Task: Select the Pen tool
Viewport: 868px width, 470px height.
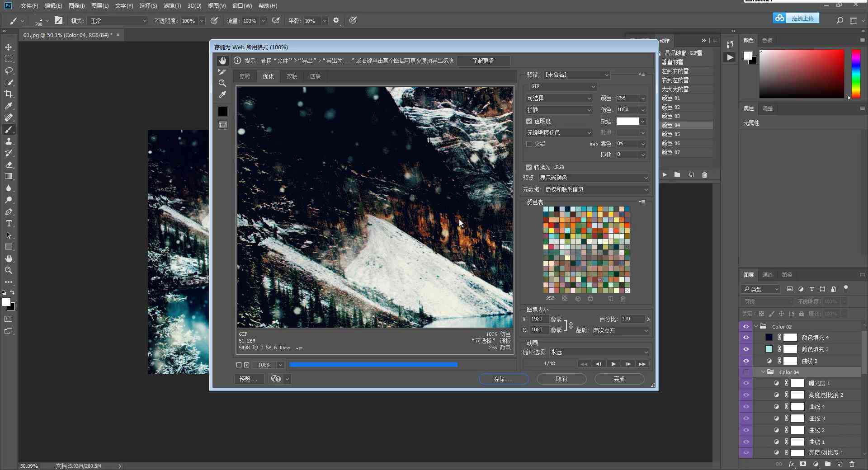Action: 9,212
